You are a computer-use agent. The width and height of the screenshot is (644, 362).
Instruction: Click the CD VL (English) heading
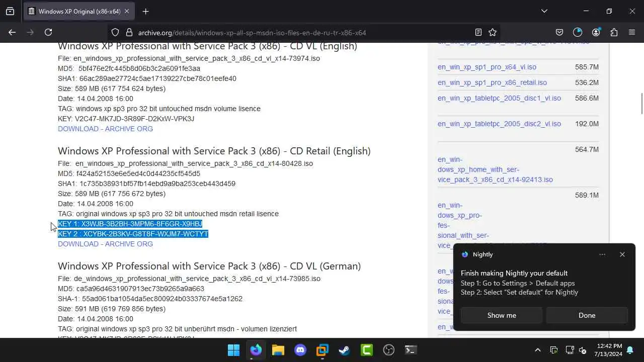[207, 46]
